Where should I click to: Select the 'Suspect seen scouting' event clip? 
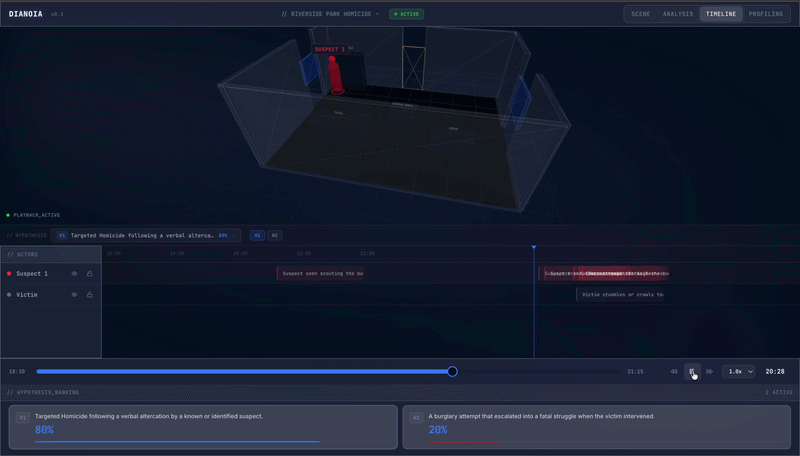tap(320, 274)
